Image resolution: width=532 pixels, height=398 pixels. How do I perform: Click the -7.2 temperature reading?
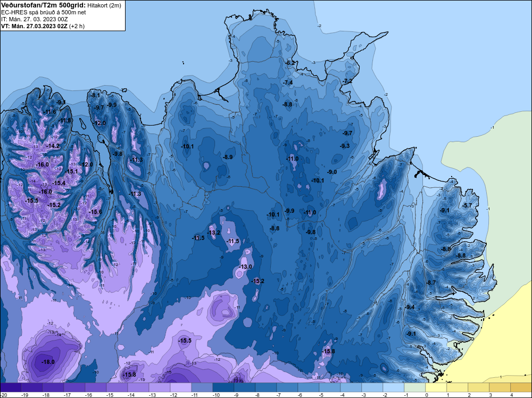pyautogui.click(x=347, y=81)
